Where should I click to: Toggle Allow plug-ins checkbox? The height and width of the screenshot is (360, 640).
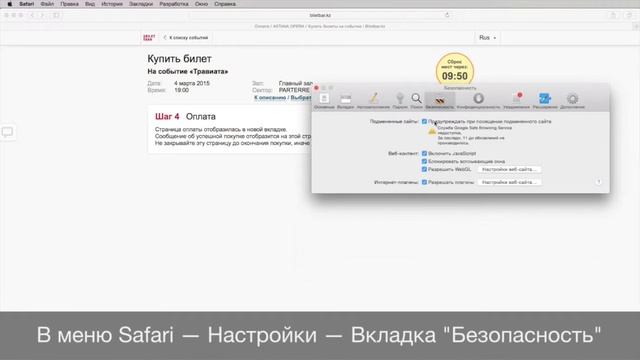[424, 182]
